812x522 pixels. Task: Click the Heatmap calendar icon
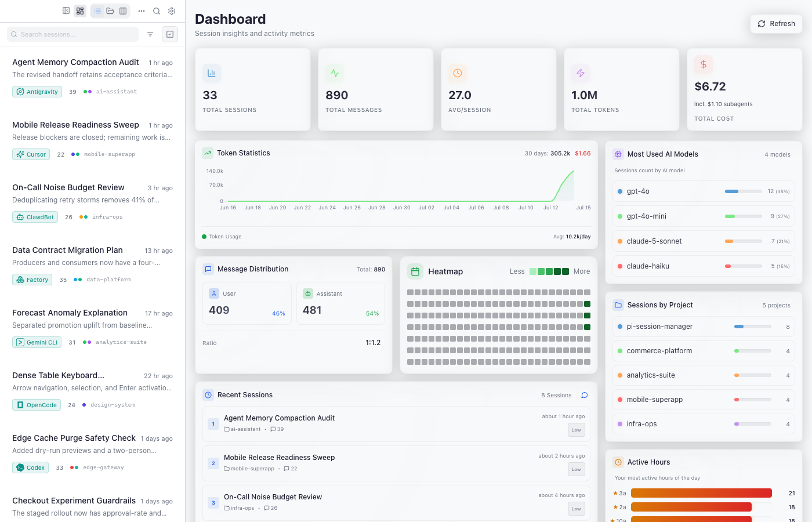[415, 271]
